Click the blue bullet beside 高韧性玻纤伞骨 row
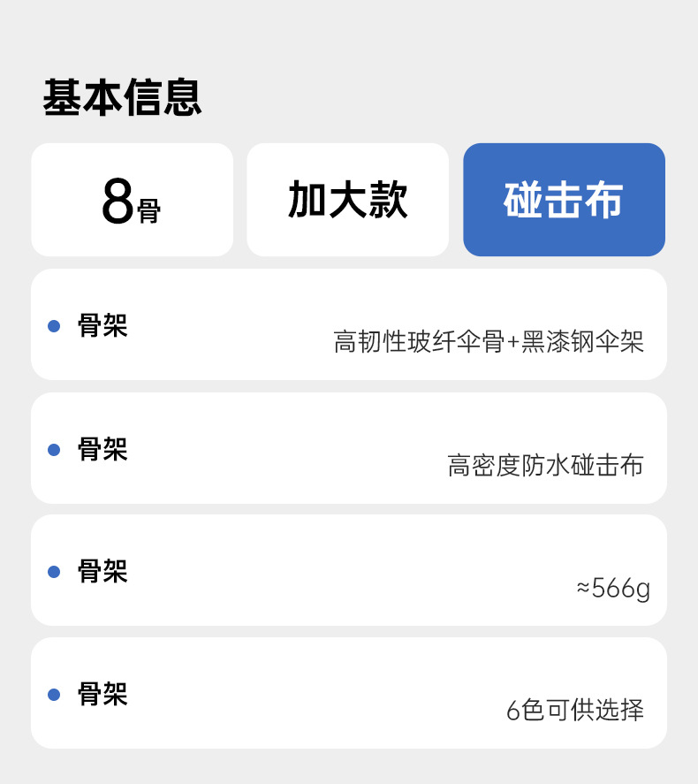The image size is (698, 784). (54, 326)
